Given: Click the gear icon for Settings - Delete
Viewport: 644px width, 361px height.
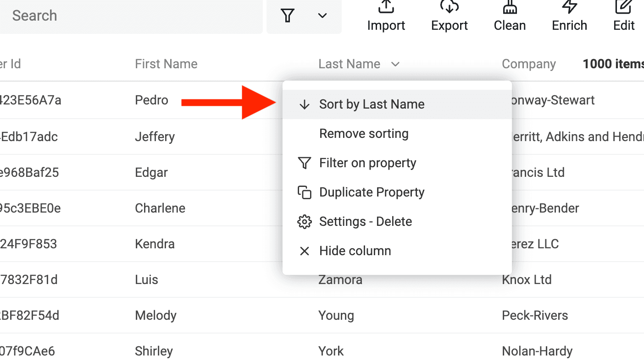Looking at the screenshot, I should tap(304, 222).
